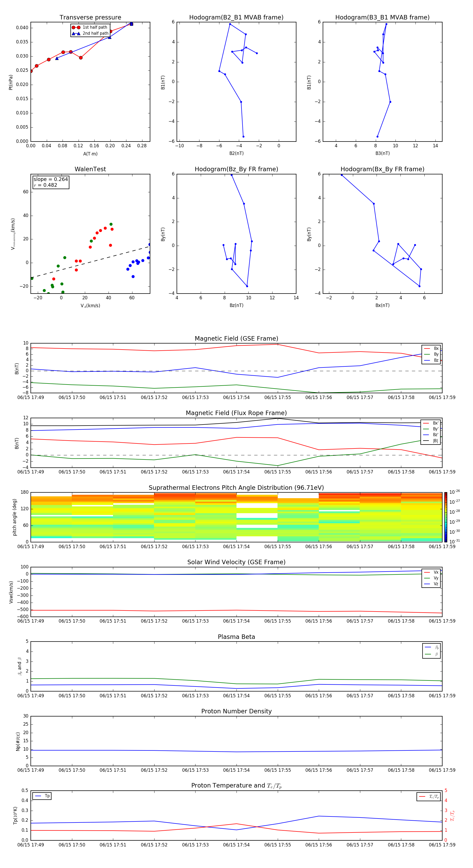The height and width of the screenshot is (868, 473).
Task: Click the 'Vz' legend entry in velocity panel
Action: point(431,584)
